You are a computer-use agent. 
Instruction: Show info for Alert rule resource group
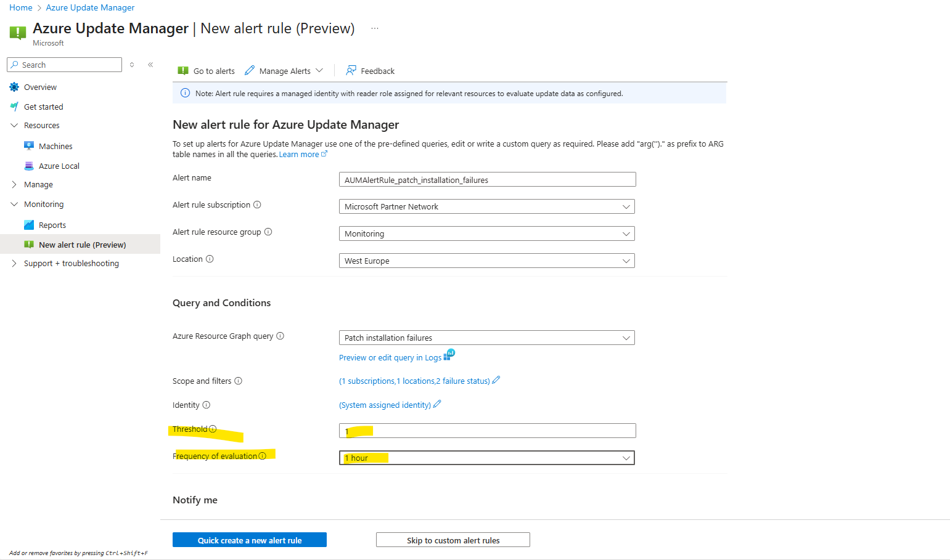coord(268,232)
